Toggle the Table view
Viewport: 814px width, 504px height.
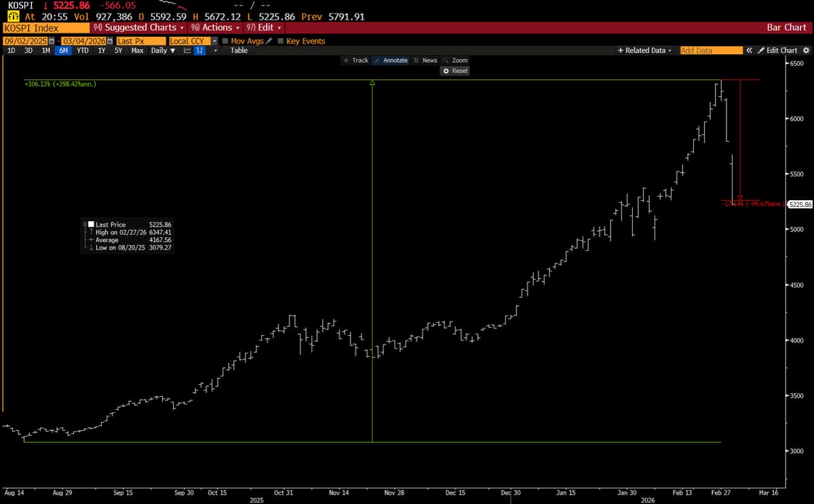click(239, 50)
